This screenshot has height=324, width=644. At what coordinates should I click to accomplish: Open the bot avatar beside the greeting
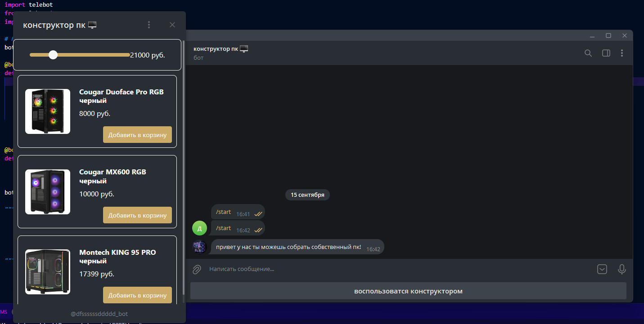(x=199, y=247)
